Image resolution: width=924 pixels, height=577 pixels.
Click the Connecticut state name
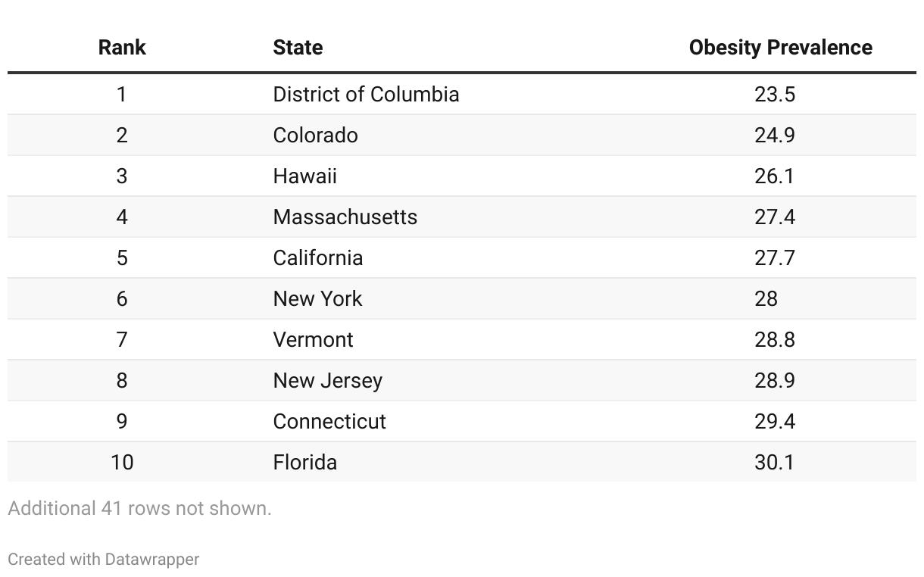click(329, 422)
